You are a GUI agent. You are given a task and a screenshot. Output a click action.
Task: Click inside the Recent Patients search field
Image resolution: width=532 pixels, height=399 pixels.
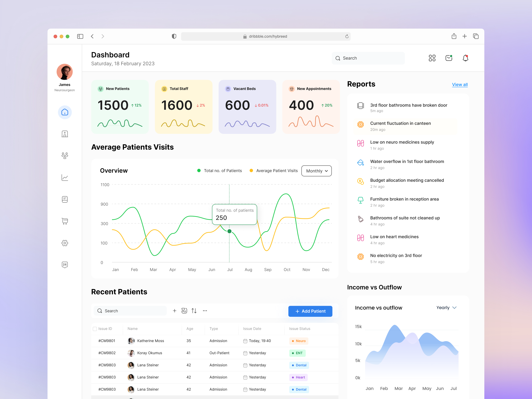pos(130,311)
